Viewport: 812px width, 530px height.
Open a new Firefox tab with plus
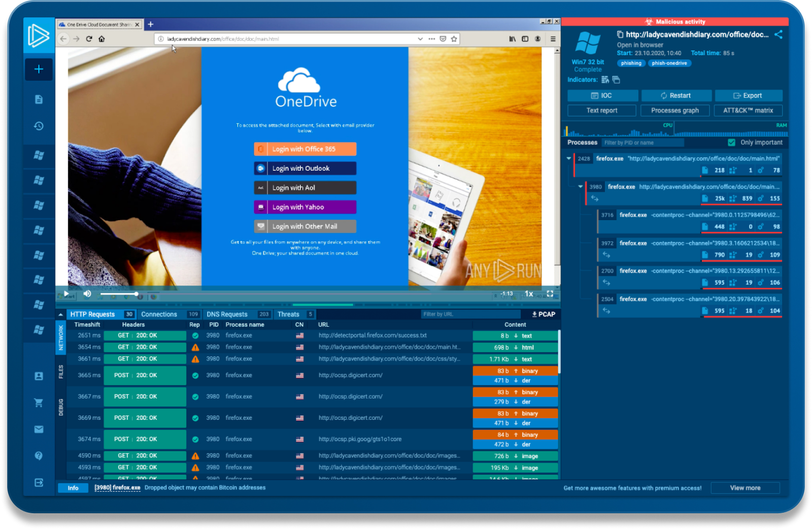pyautogui.click(x=150, y=24)
